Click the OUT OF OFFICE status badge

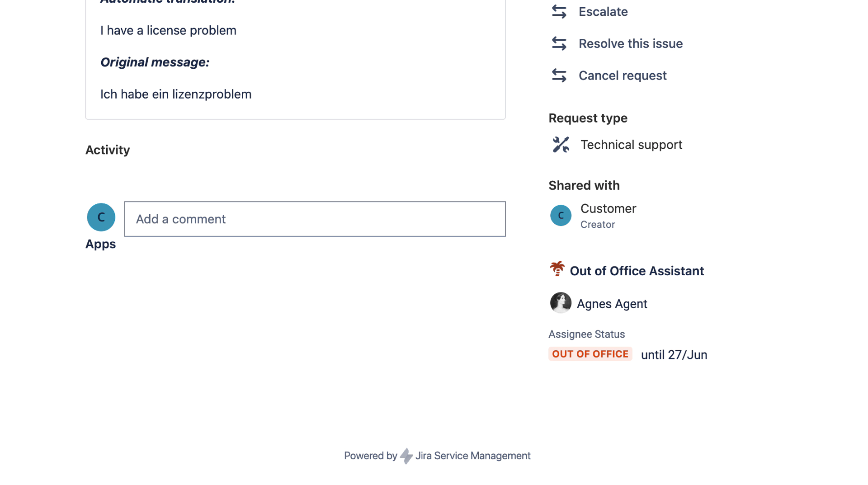[590, 354]
